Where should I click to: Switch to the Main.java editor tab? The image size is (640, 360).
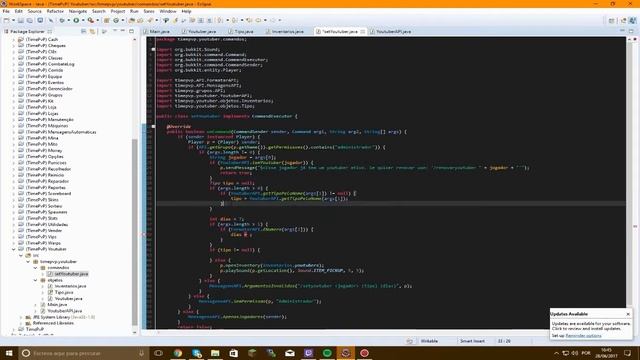159,31
